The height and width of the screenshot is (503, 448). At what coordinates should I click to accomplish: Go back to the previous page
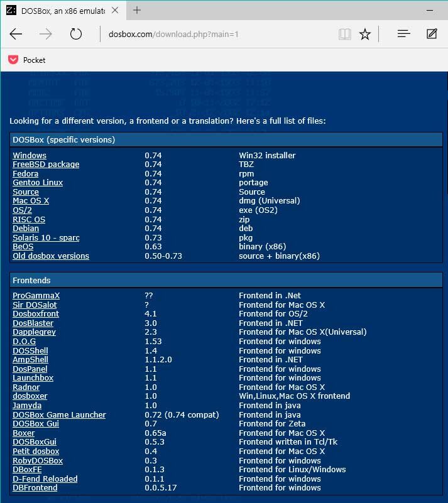pos(16,34)
